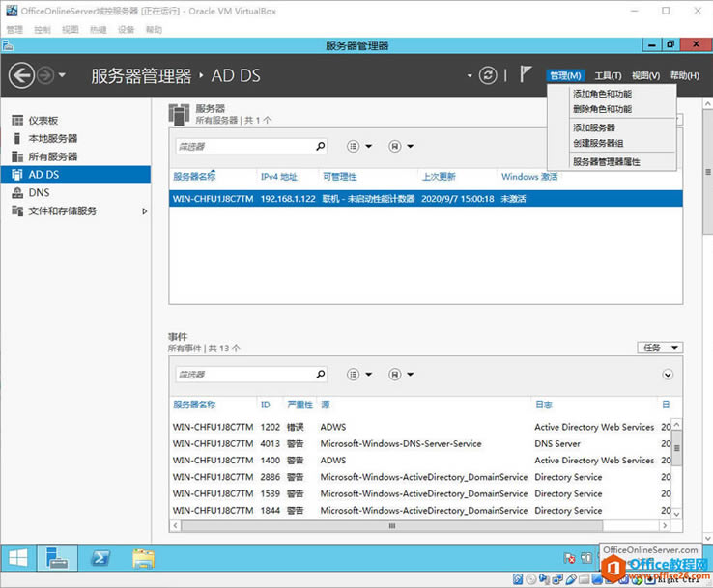Click the forward navigation arrow
The width and height of the screenshot is (713, 588).
click(x=45, y=75)
